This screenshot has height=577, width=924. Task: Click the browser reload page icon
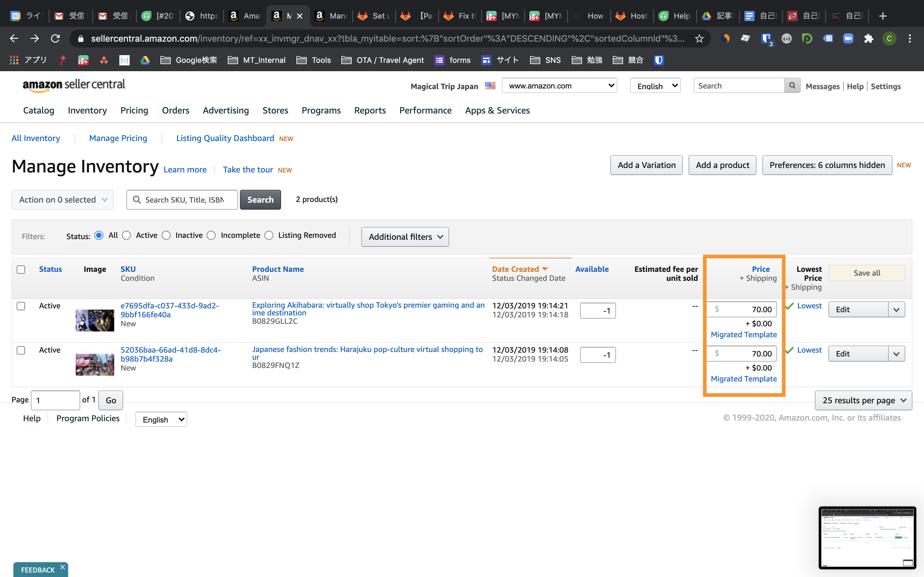coord(56,38)
